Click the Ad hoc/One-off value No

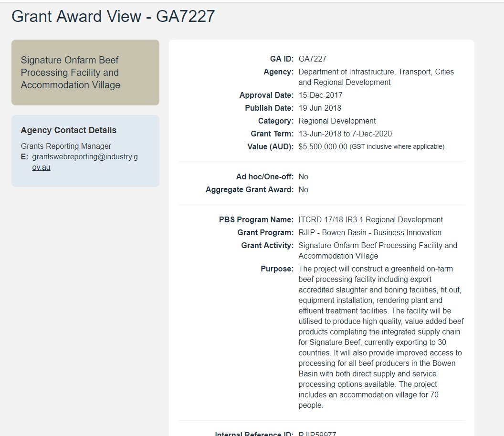click(303, 176)
